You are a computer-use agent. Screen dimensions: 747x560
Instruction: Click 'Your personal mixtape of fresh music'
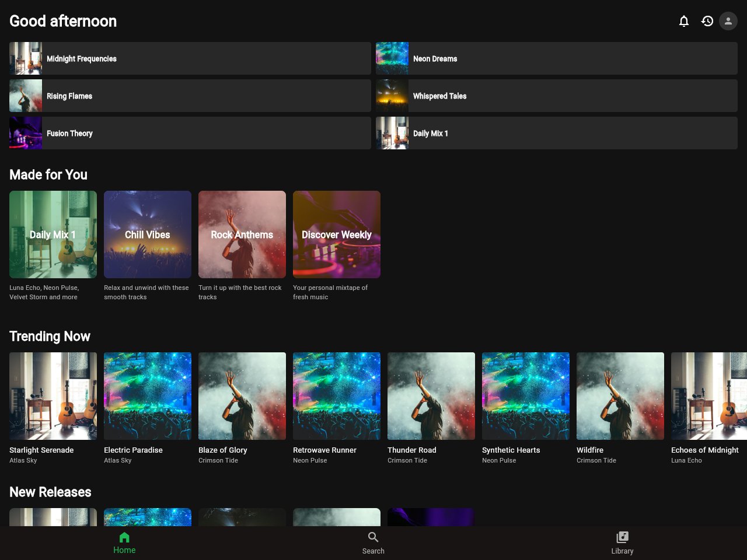(x=330, y=292)
